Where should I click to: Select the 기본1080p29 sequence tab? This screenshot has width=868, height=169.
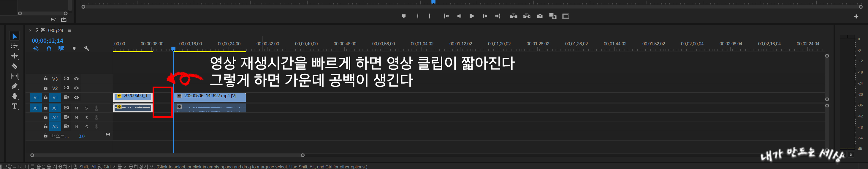pos(49,30)
